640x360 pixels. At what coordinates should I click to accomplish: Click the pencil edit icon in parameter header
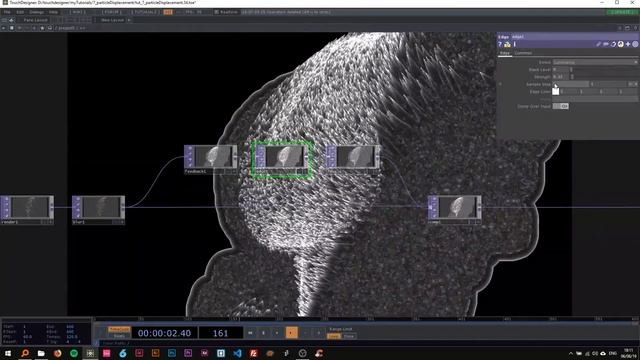tap(598, 44)
